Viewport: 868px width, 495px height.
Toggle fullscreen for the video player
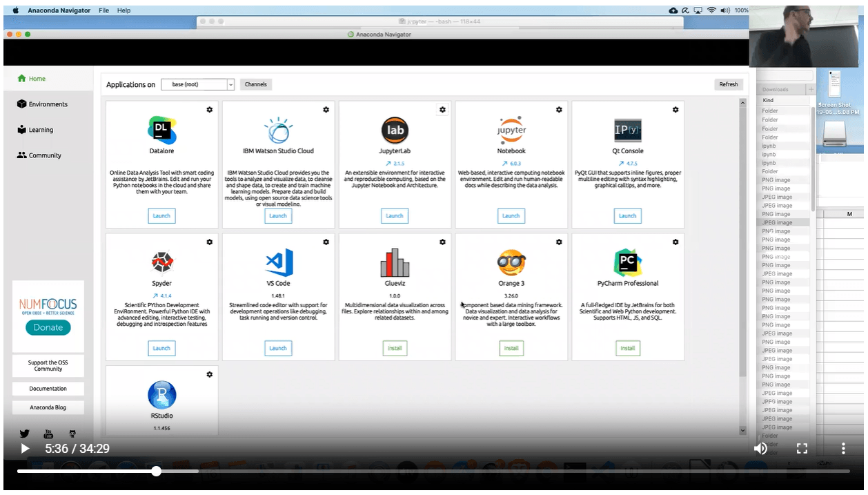[802, 449]
